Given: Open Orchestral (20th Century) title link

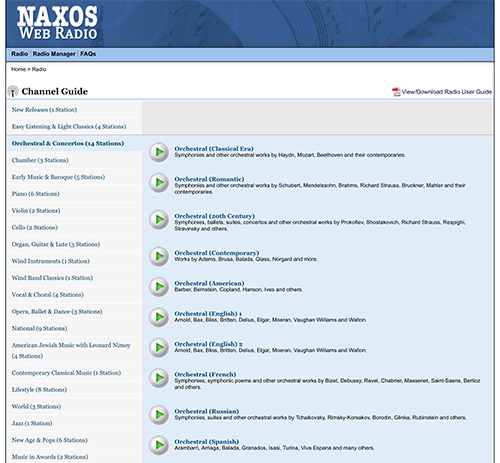Looking at the screenshot, I should tap(215, 216).
